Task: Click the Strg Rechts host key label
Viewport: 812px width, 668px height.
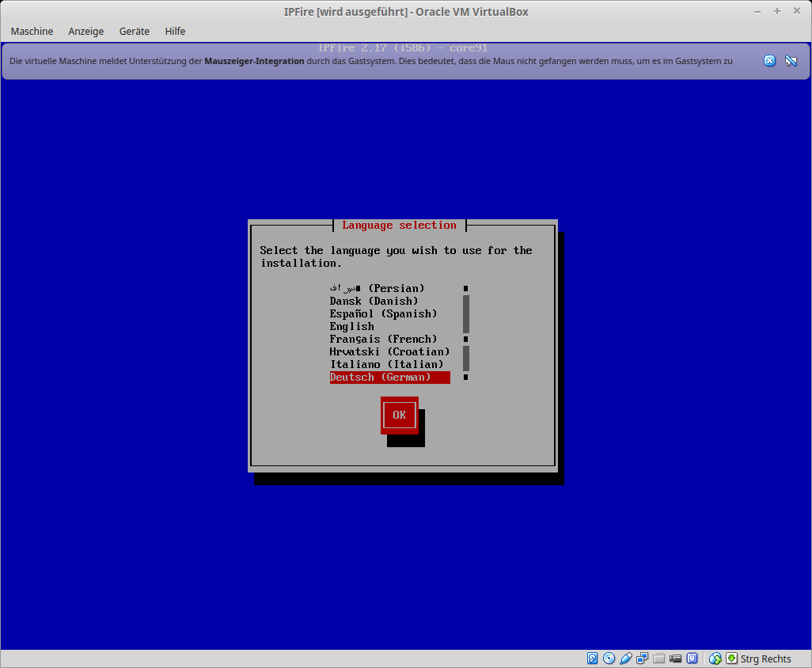Action: click(765, 659)
